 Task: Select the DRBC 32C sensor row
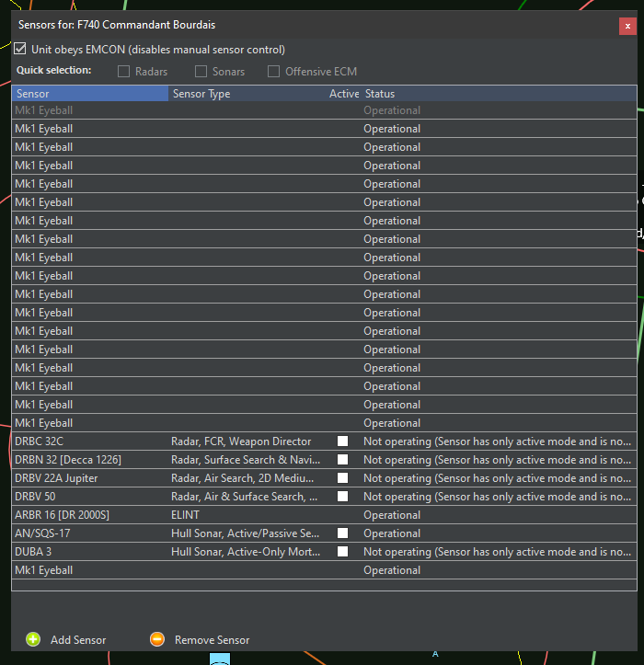(x=324, y=441)
